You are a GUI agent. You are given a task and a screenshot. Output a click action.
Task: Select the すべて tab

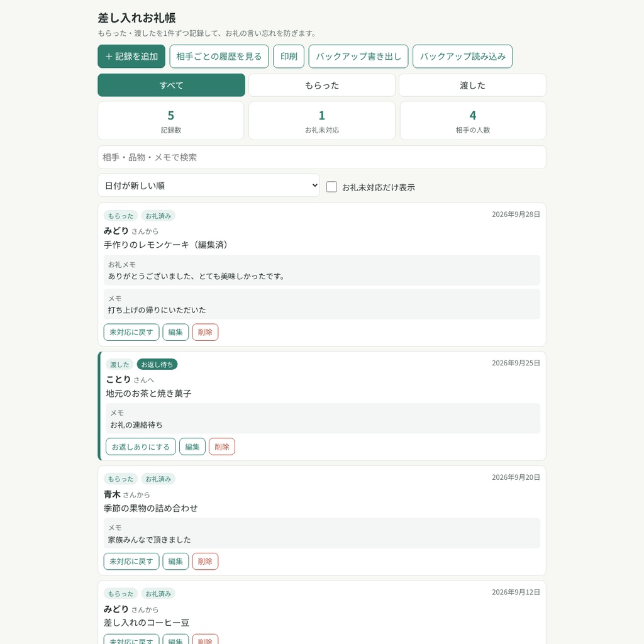coord(171,85)
